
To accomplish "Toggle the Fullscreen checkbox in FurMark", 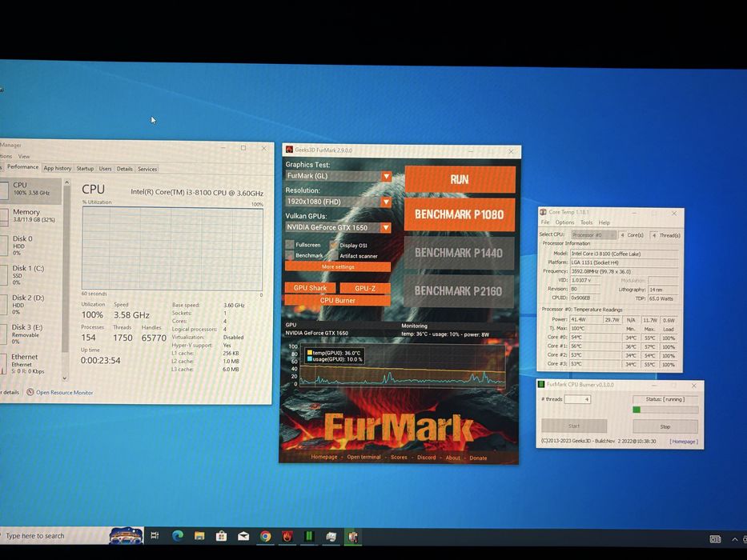I will click(290, 245).
